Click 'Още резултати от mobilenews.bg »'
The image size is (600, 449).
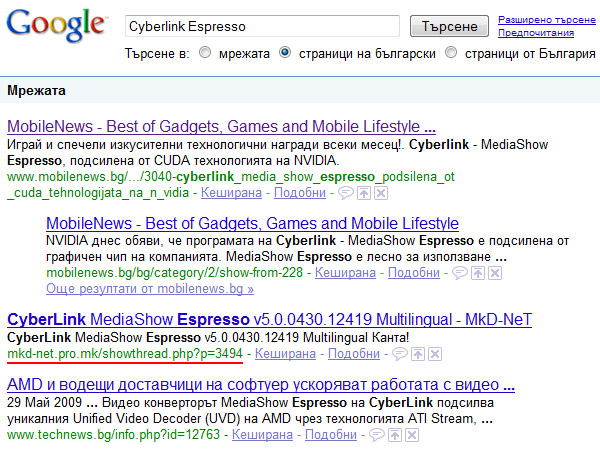click(150, 289)
